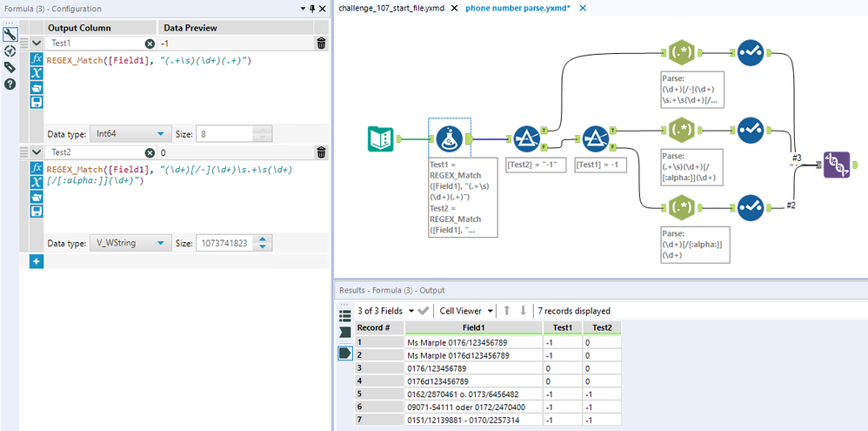Viewport: 868px width, 431px height.
Task: Show the output anchor data in results
Action: (345, 353)
